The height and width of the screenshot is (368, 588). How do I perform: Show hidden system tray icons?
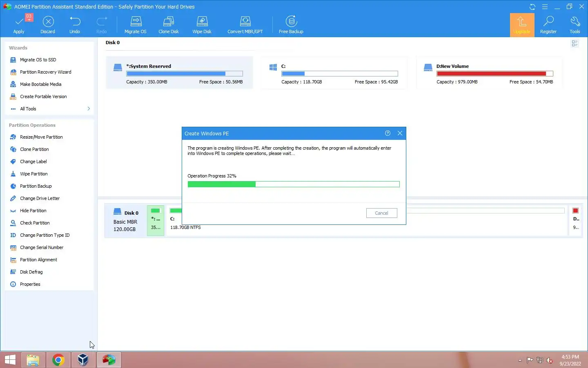tap(520, 360)
